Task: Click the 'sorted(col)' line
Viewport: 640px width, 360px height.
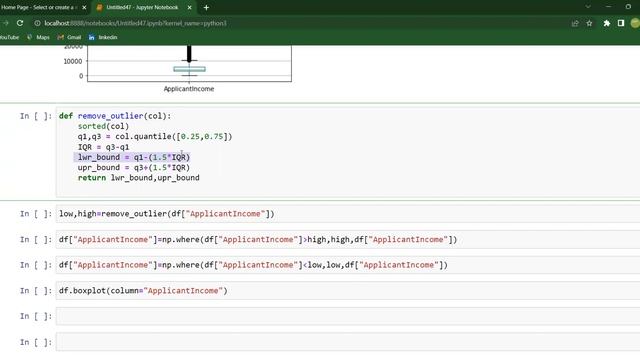Action: tap(103, 126)
